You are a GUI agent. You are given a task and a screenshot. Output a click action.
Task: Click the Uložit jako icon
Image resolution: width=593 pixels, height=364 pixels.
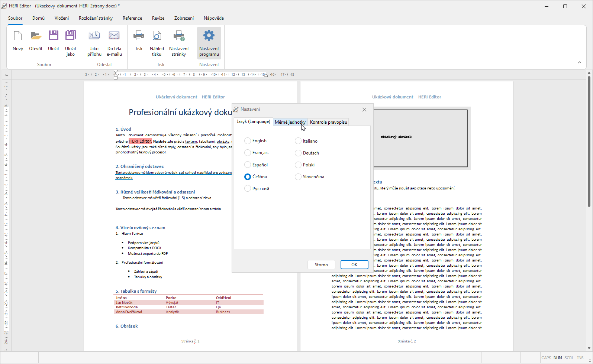70,36
